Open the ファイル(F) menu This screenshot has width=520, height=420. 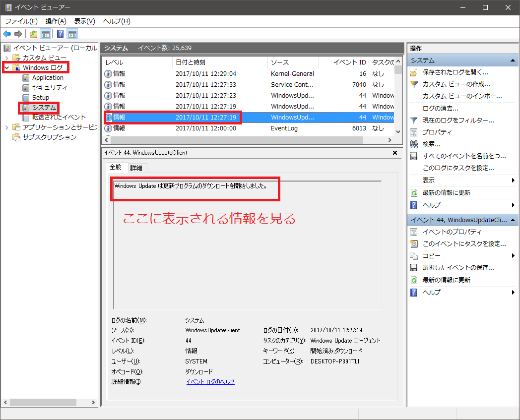click(21, 21)
